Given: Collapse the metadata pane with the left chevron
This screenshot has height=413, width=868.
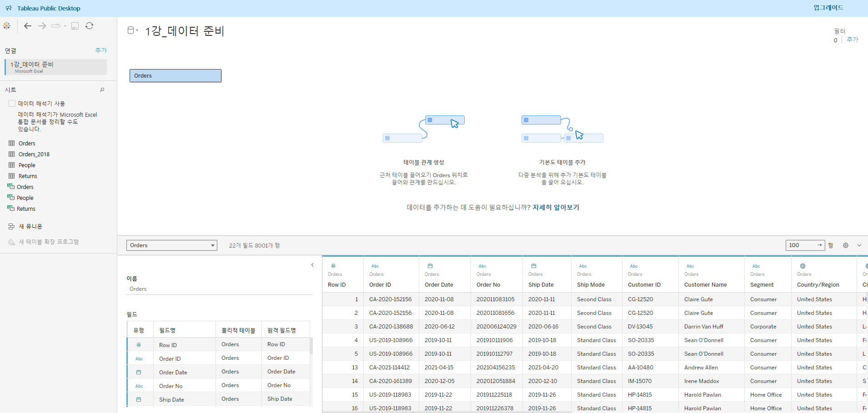Looking at the screenshot, I should coord(312,265).
